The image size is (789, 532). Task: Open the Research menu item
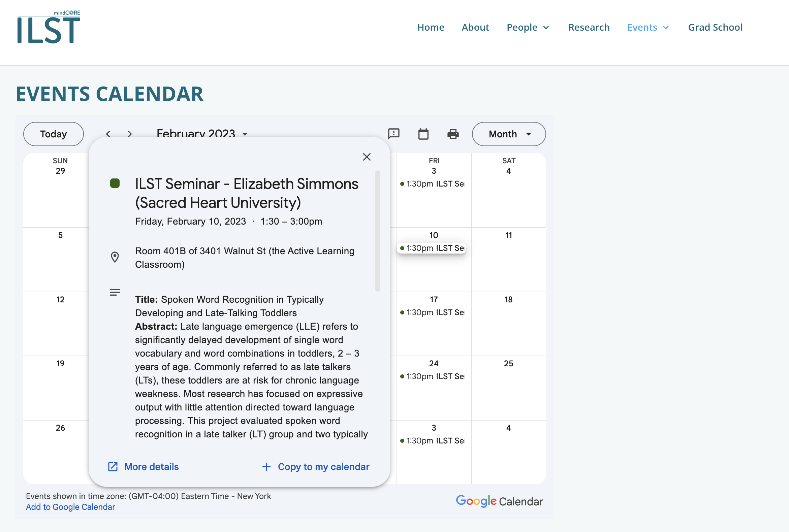click(x=589, y=27)
